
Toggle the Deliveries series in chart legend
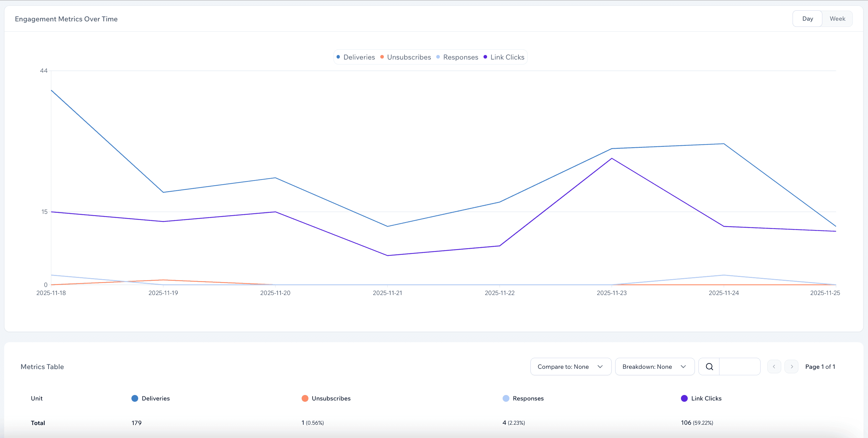click(359, 57)
